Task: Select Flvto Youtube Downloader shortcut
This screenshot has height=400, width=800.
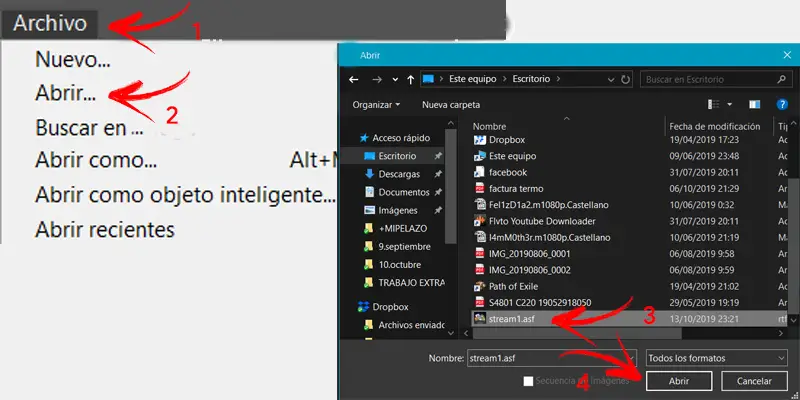Action: tap(542, 221)
